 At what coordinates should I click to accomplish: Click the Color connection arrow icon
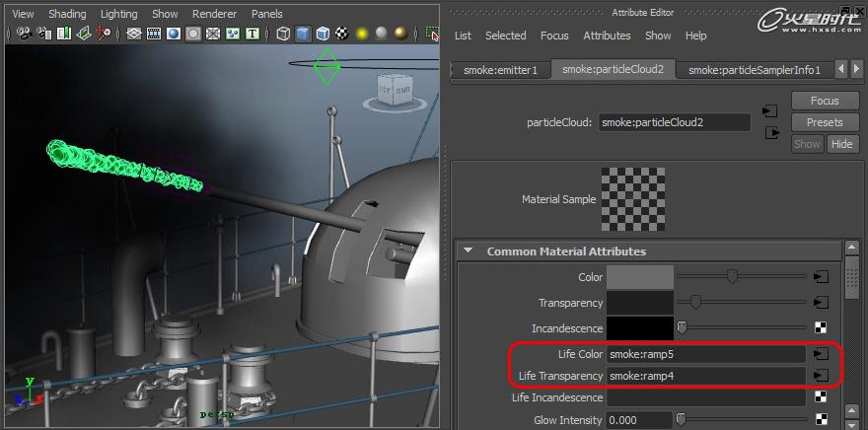click(x=821, y=277)
